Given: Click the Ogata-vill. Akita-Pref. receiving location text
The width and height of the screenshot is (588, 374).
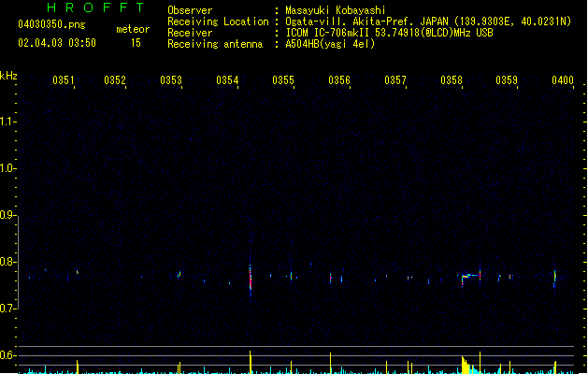Looking at the screenshot, I should coord(428,22).
